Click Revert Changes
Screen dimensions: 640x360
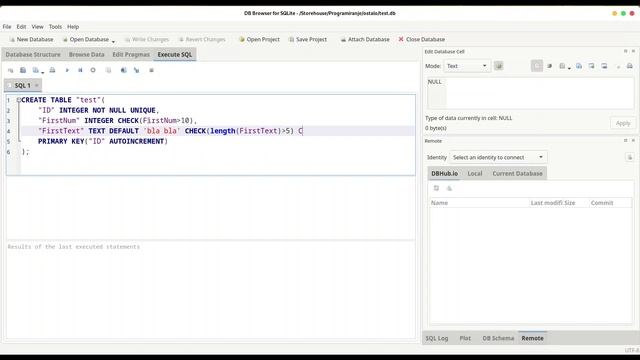[x=202, y=39]
